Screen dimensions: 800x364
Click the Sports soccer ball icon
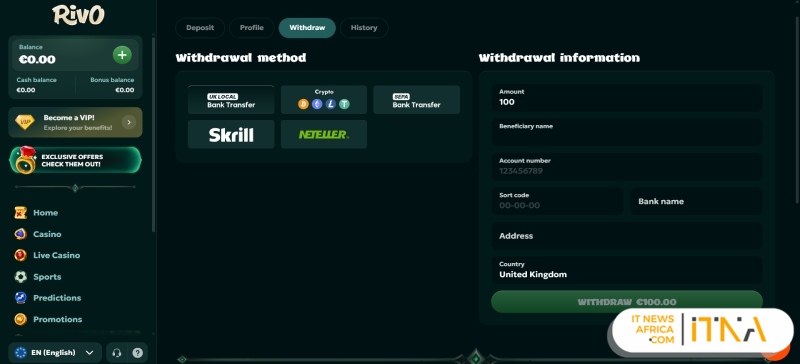point(20,277)
